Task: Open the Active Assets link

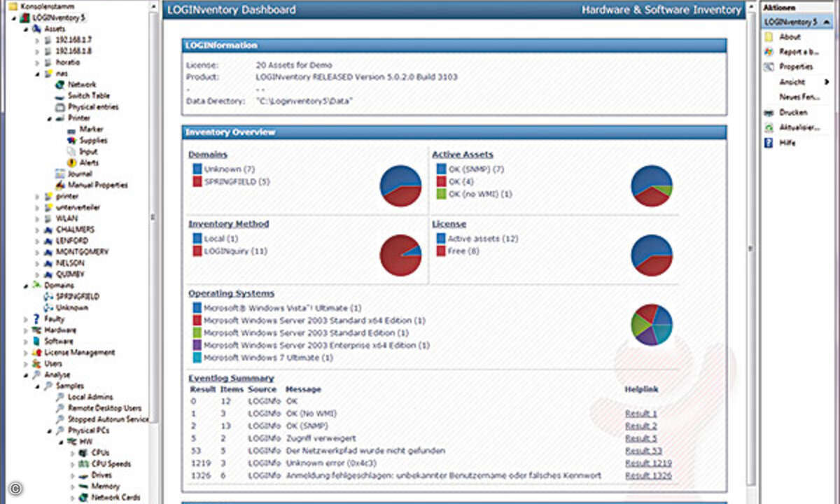Action: [x=463, y=155]
